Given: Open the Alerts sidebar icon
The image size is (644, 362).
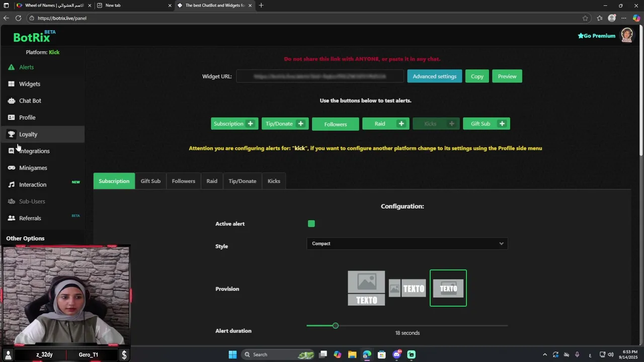Looking at the screenshot, I should [x=11, y=67].
